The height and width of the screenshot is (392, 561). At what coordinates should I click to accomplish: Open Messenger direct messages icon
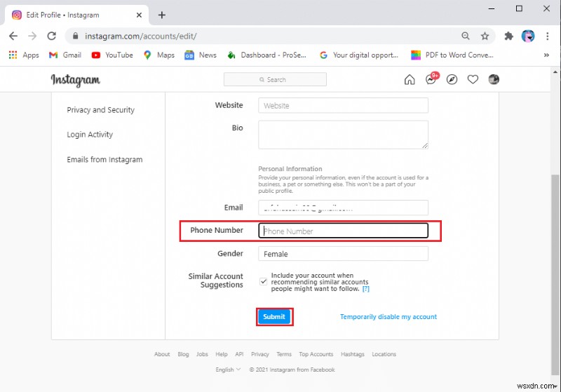[431, 79]
